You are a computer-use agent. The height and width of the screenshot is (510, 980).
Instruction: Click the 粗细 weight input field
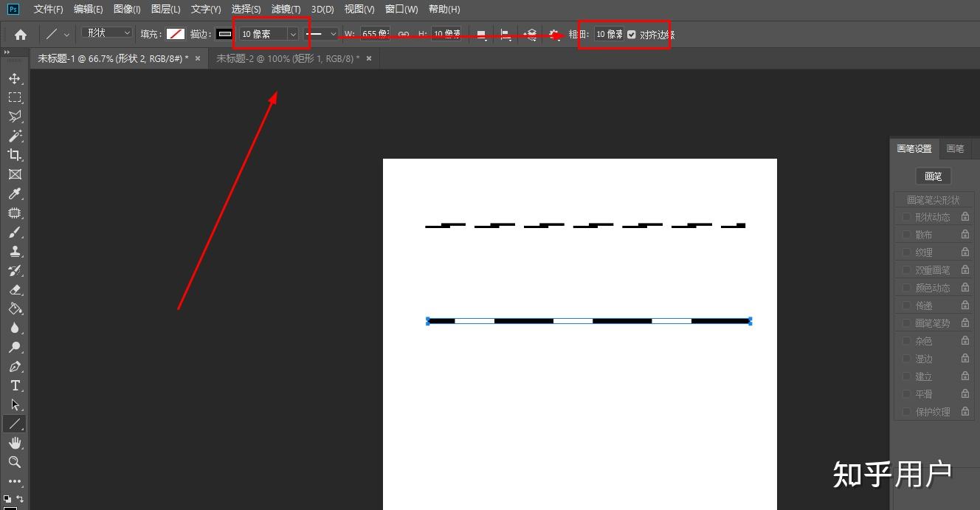[610, 34]
